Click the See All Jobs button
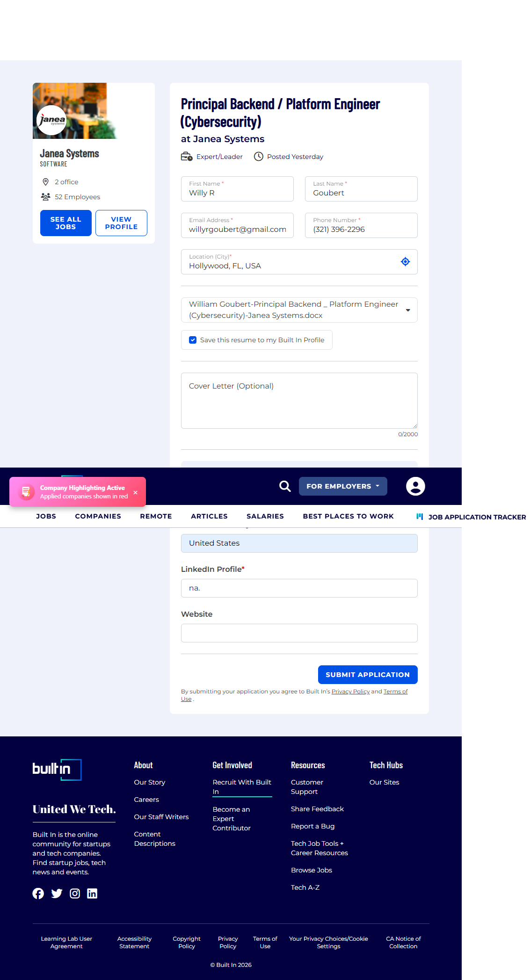Screen dimensions: 530x980 tap(66, 223)
